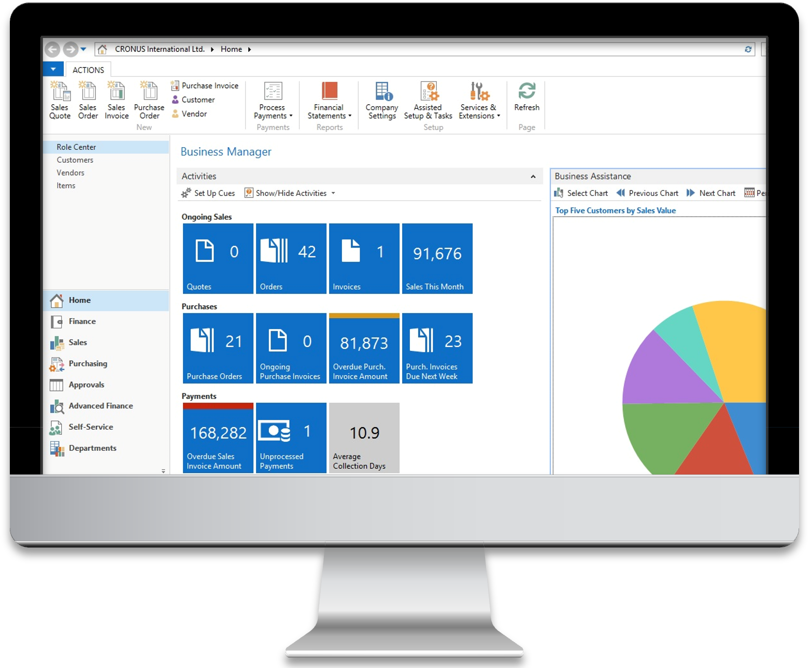Open the Purchasing navigation section
The image size is (812, 668).
(106, 364)
